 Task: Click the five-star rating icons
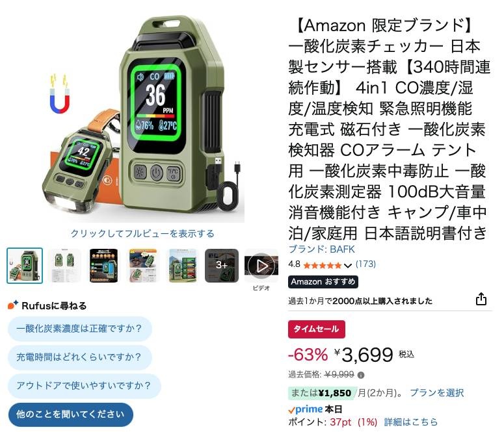tap(323, 265)
